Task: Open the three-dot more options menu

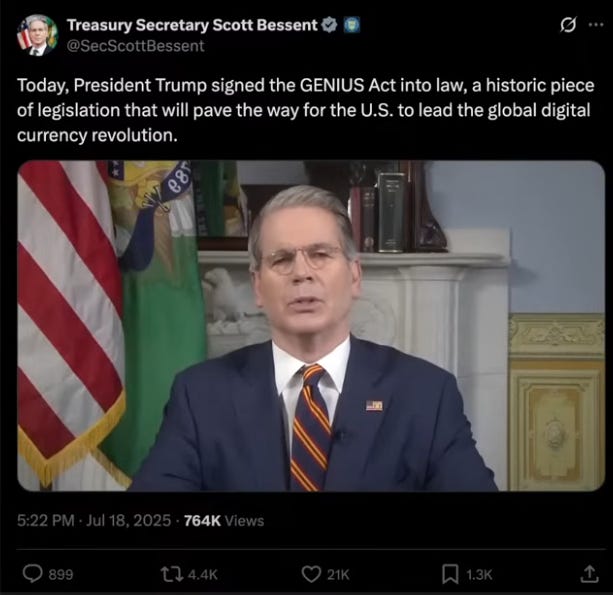Action: point(596,25)
